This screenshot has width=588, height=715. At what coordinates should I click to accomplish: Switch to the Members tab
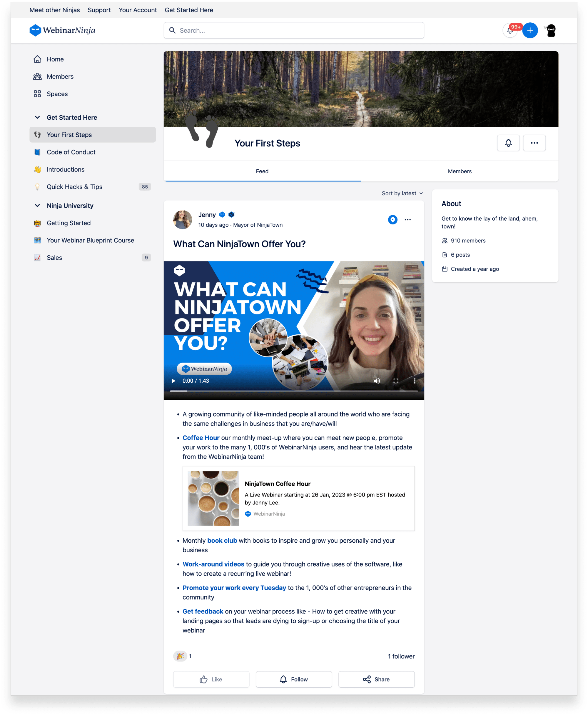tap(460, 171)
